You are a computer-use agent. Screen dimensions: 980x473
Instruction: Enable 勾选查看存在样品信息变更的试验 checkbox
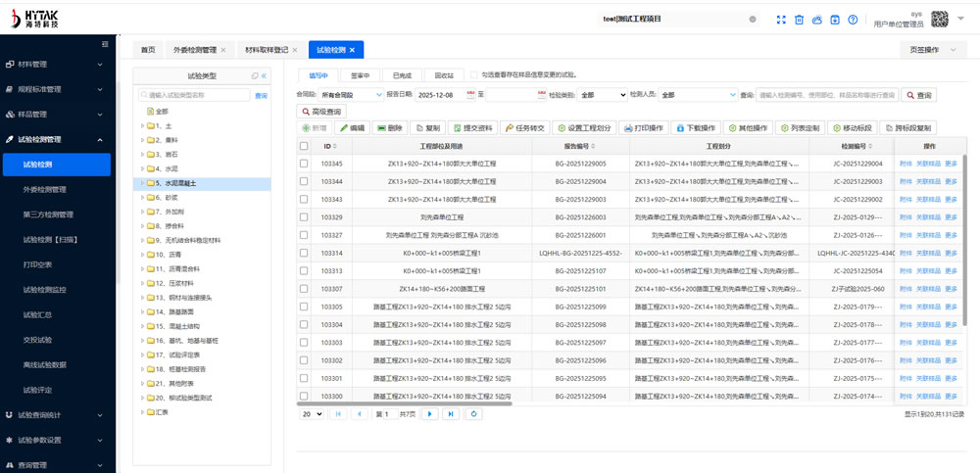473,74
